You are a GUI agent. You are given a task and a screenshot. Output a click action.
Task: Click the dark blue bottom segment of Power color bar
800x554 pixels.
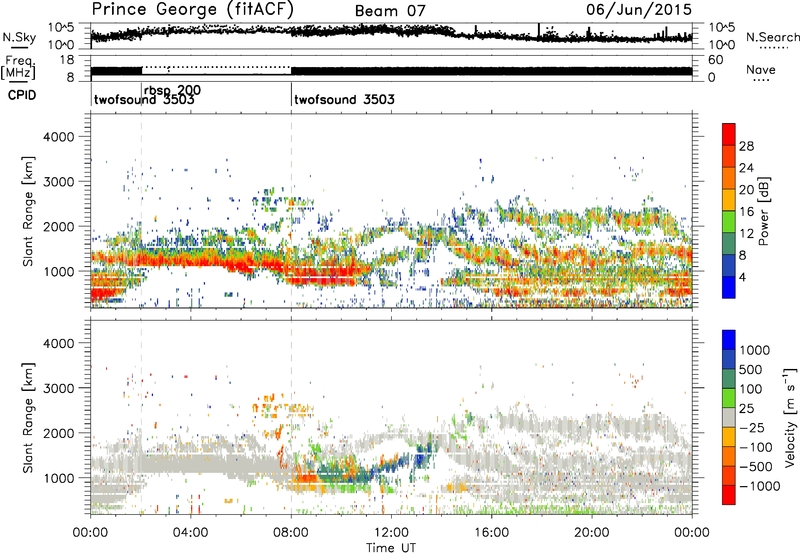[x=729, y=287]
